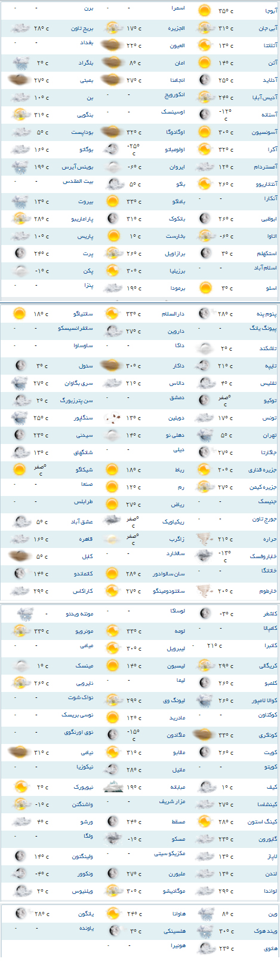Click the moon icon for پرت
The height and width of the screenshot is (980, 280).
[20, 253]
